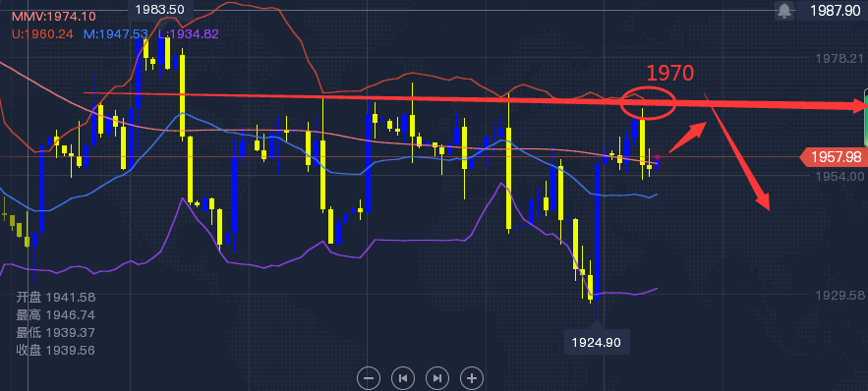Select the 1987.90 alert price label

pyautogui.click(x=836, y=10)
